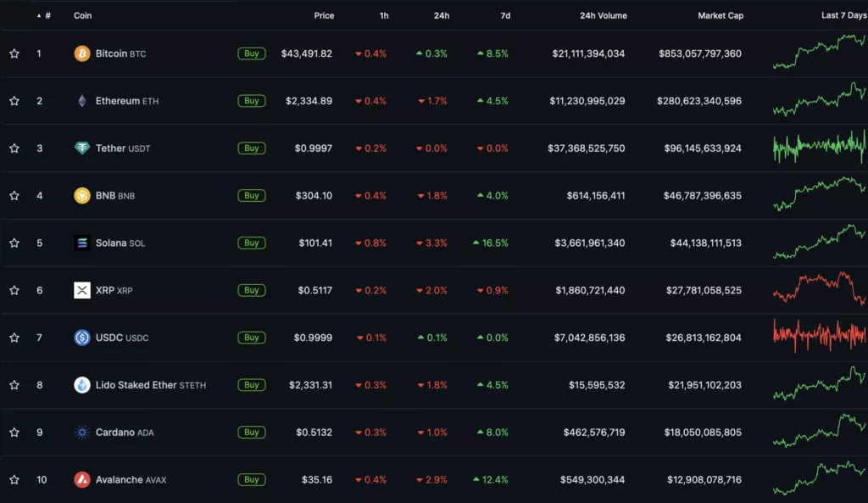The height and width of the screenshot is (503, 868).
Task: Open Avalanche 7-day sparkline chart
Action: [x=820, y=478]
